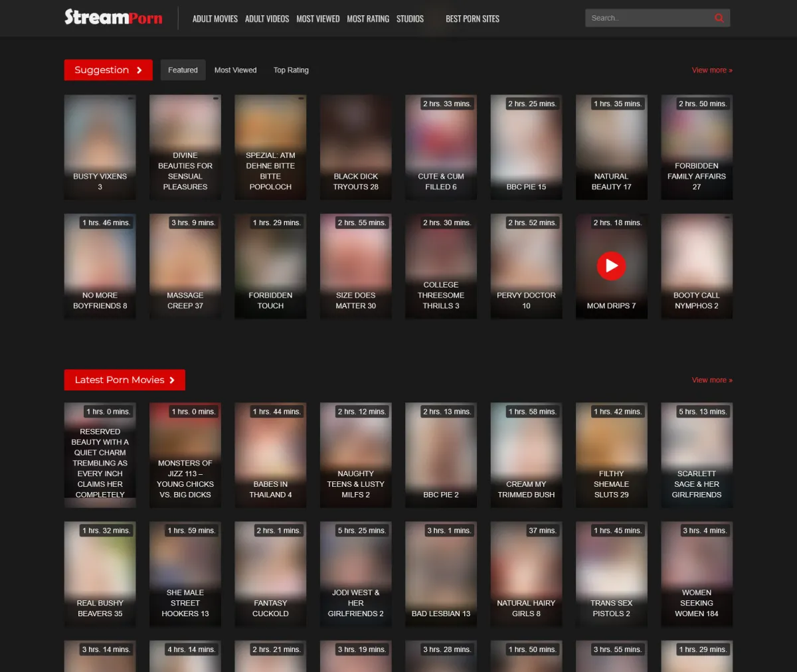Focus the Search input field
The width and height of the screenshot is (797, 672).
(x=648, y=18)
